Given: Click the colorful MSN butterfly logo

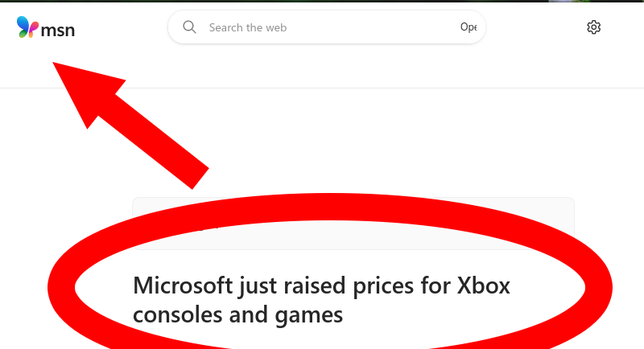Looking at the screenshot, I should pyautogui.click(x=27, y=27).
